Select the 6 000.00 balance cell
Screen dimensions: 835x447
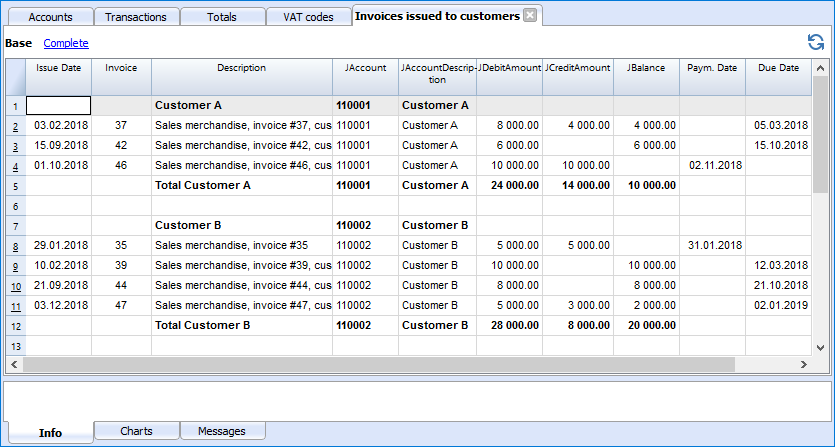646,145
